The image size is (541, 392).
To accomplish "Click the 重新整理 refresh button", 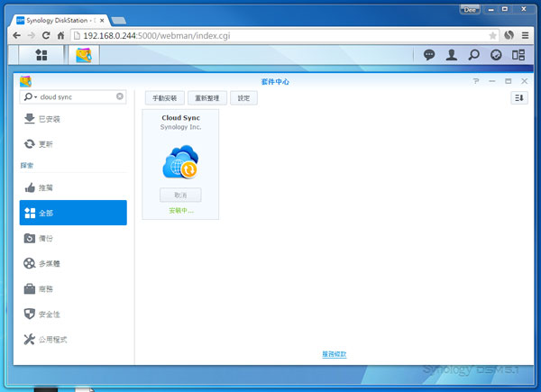I will tap(208, 97).
